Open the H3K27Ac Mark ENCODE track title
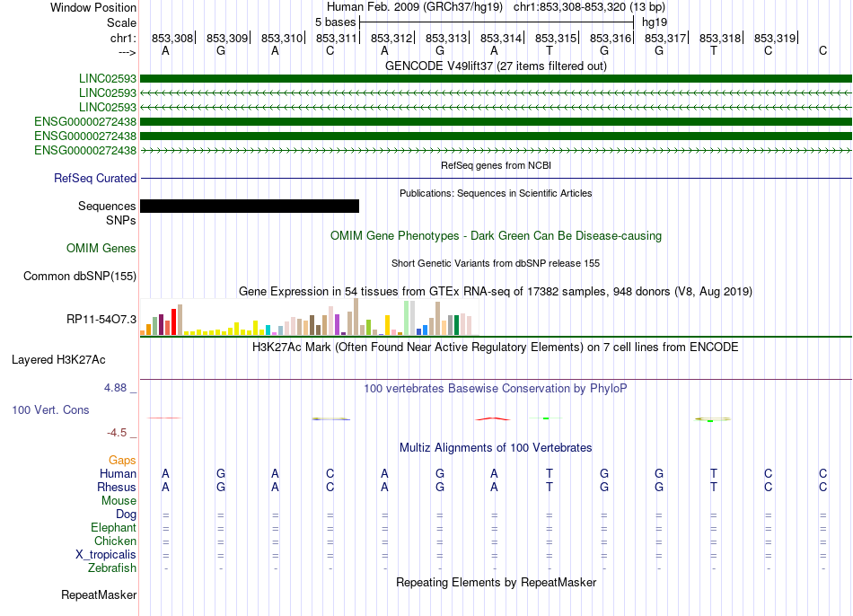Image resolution: width=853 pixels, height=616 pixels. (x=496, y=348)
